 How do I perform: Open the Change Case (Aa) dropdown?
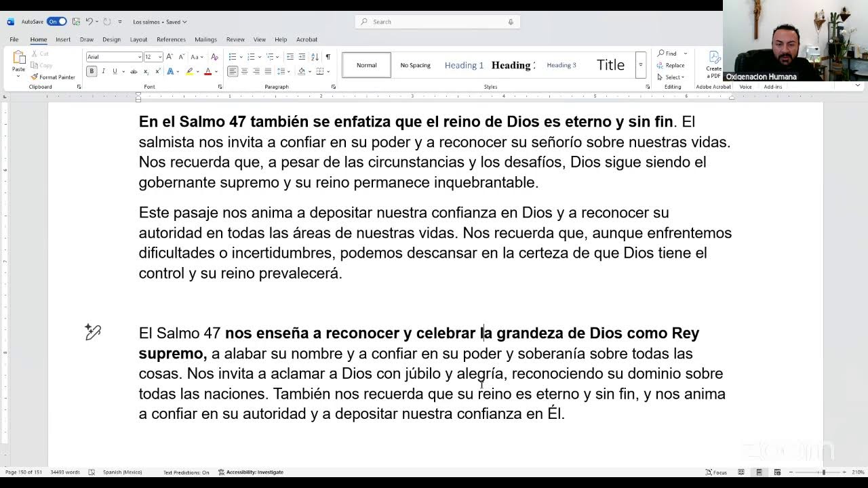pyautogui.click(x=197, y=57)
